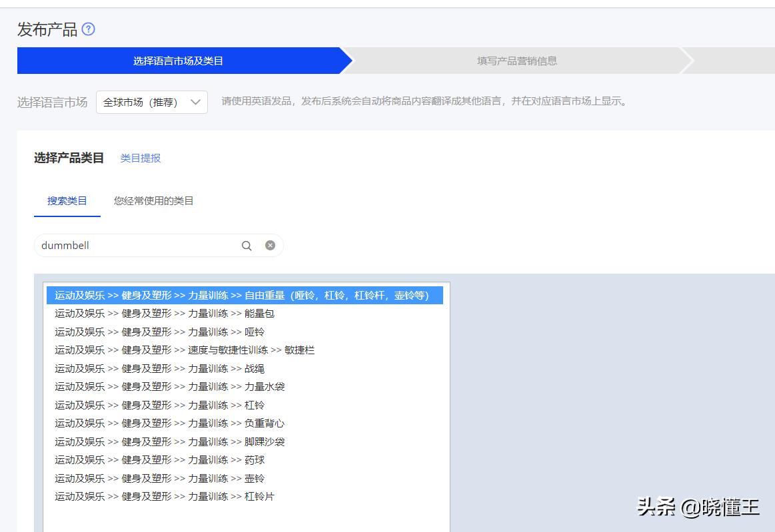Click the search magnifier icon
775x532 pixels.
[x=247, y=245]
